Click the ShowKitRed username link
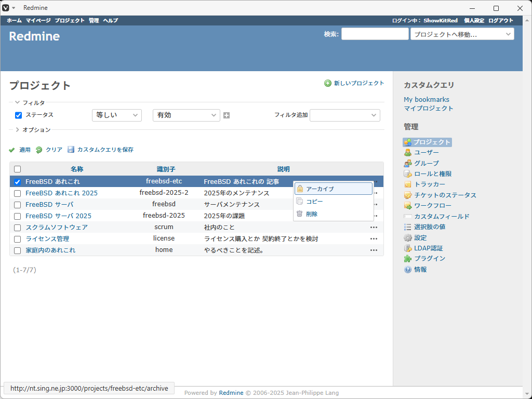 coord(441,20)
